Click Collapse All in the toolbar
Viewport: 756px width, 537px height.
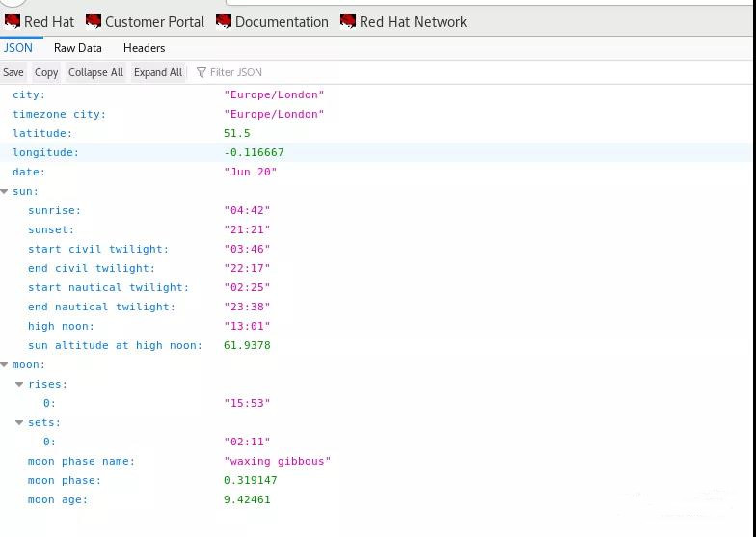pyautogui.click(x=95, y=72)
